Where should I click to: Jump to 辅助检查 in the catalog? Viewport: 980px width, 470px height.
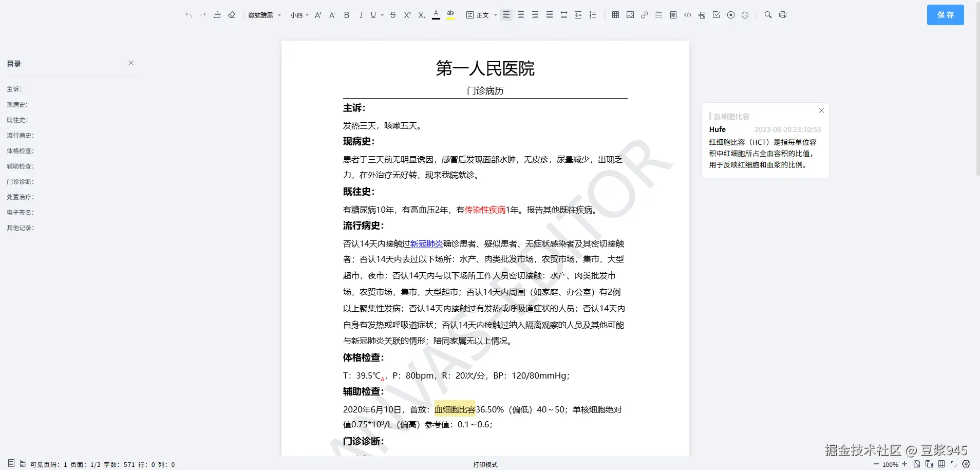21,166
